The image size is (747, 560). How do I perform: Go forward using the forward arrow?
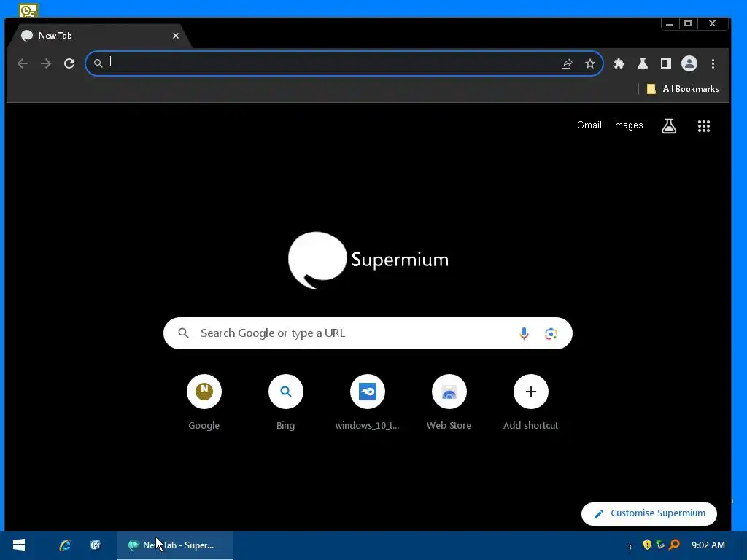(x=46, y=63)
